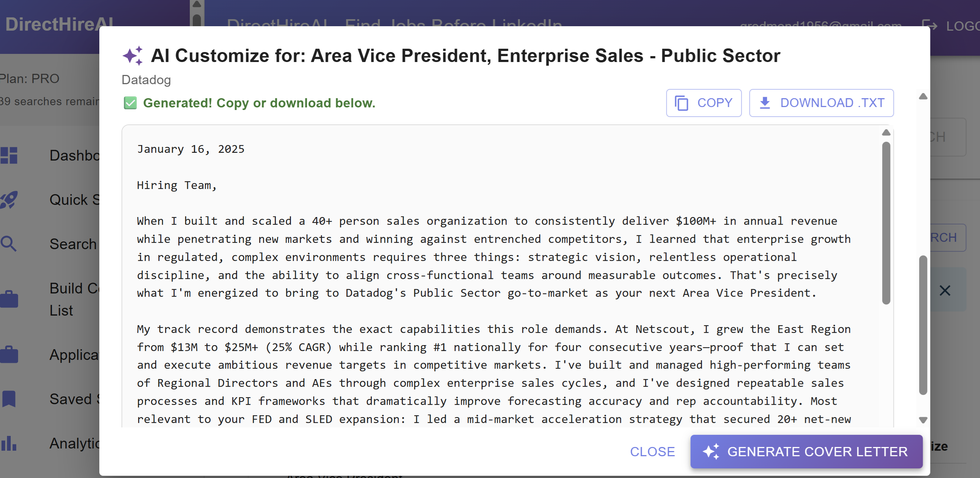This screenshot has width=980, height=478.
Task: Open Saved Searches bookmark icon
Action: click(x=9, y=399)
